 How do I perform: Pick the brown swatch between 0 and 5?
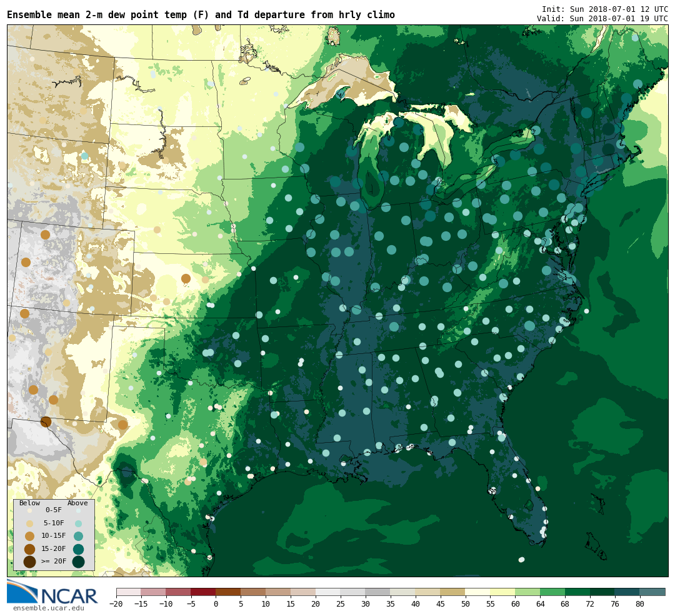(x=229, y=592)
